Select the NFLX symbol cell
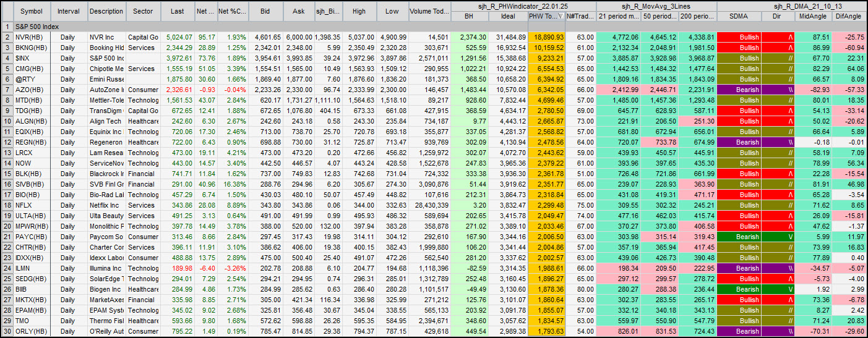Screen dimensions: 868x338 (31, 205)
